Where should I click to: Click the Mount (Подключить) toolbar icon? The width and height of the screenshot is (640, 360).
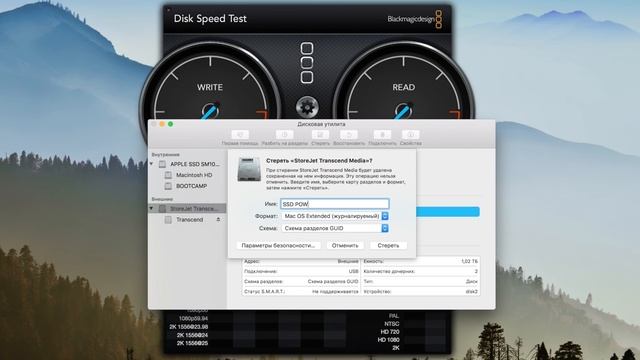point(382,135)
